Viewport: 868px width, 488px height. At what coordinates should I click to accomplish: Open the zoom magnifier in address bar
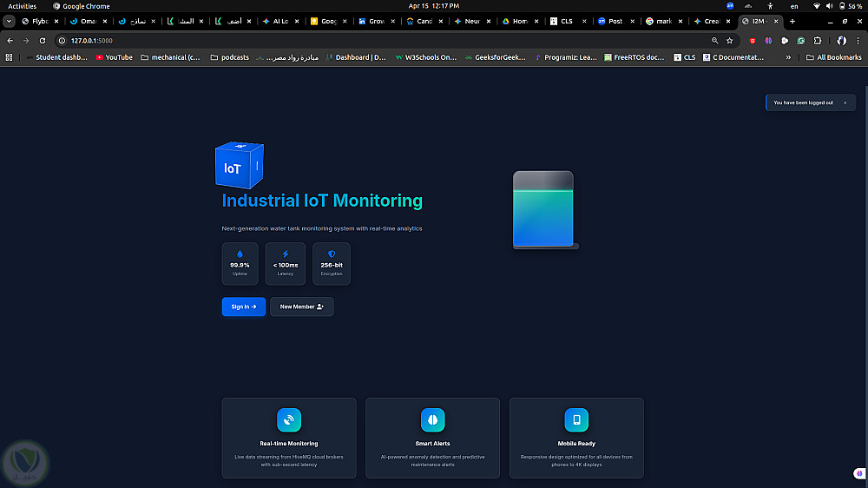tap(714, 41)
